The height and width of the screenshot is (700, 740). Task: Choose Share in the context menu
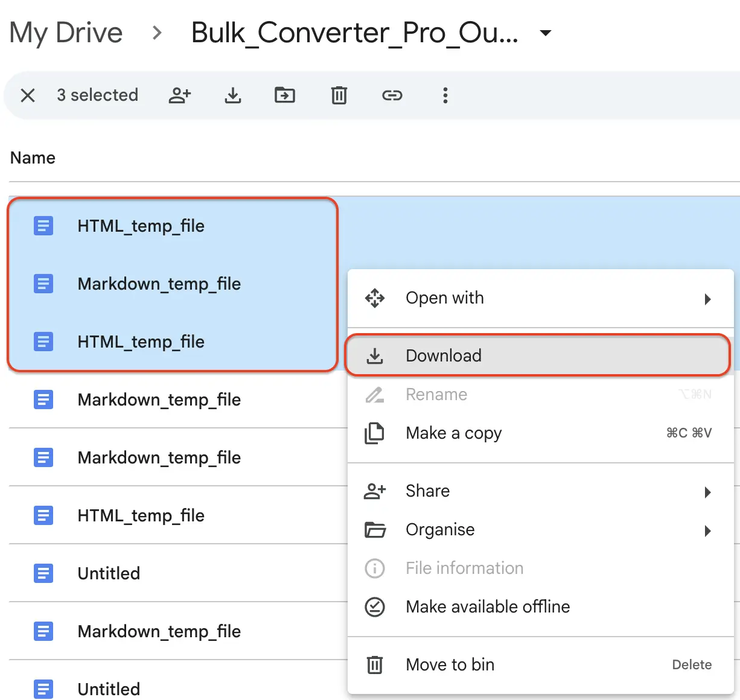click(541, 491)
